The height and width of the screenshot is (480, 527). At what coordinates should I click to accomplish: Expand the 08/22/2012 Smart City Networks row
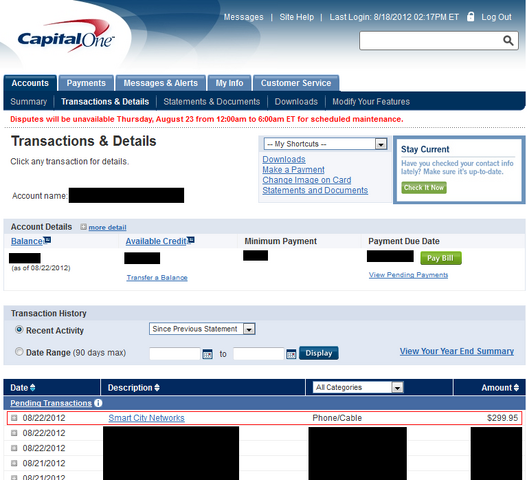pos(14,418)
